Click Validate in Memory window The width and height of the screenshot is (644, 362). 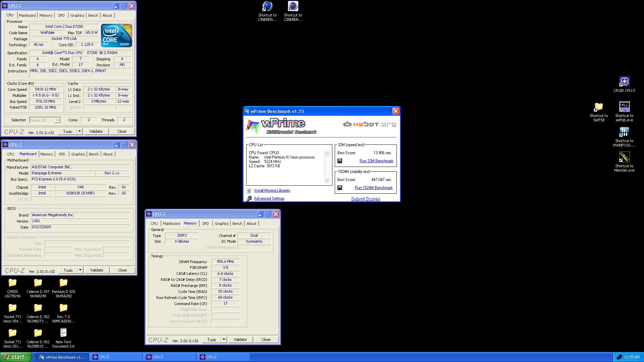pos(240,340)
